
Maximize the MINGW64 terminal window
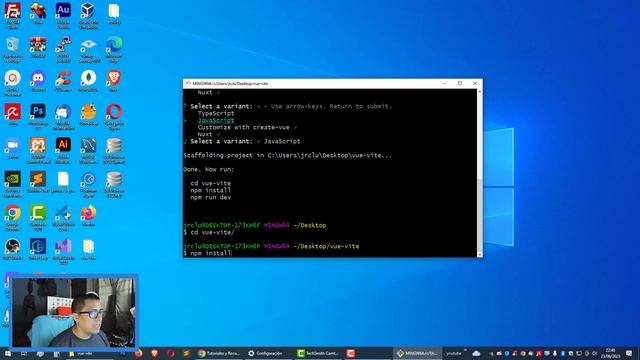(x=460, y=83)
